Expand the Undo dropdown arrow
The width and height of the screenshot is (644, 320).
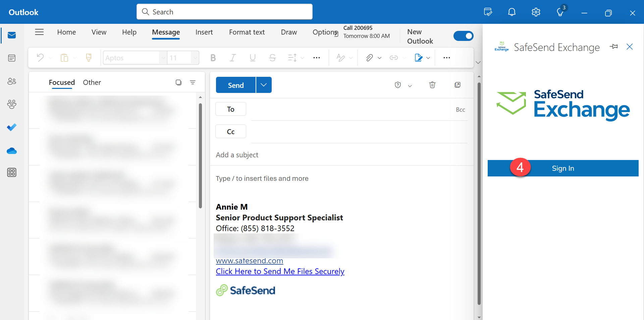pyautogui.click(x=51, y=58)
